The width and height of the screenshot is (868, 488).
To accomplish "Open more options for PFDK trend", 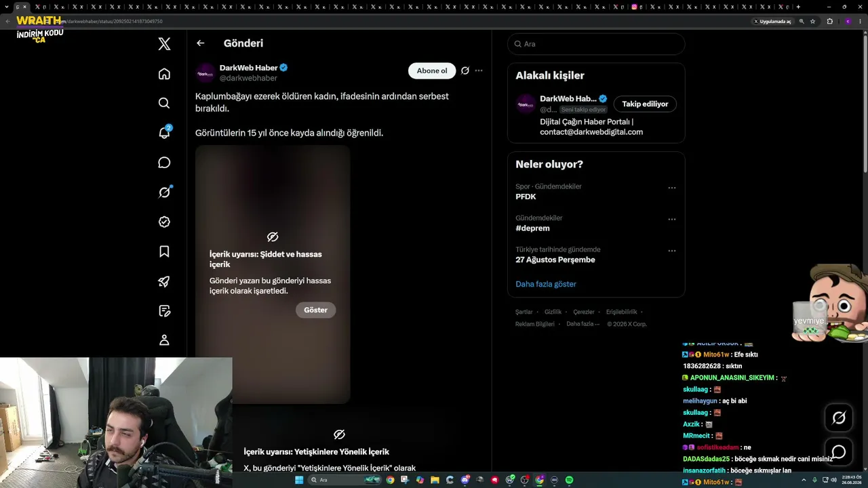I will point(672,188).
